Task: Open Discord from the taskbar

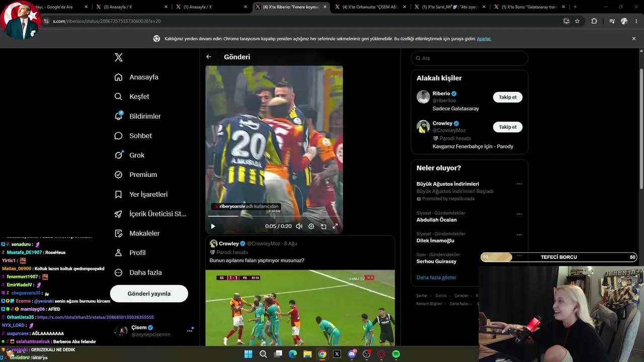Action: [352, 354]
